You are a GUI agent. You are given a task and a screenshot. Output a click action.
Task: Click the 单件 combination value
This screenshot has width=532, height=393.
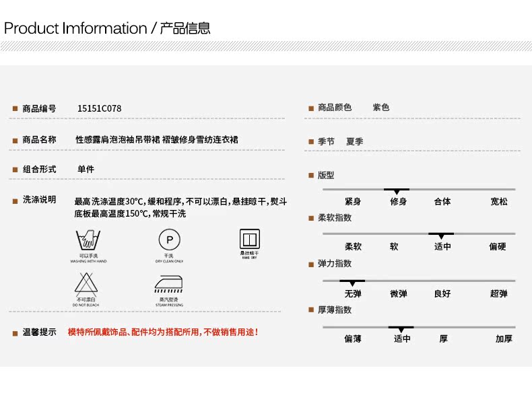[86, 169]
